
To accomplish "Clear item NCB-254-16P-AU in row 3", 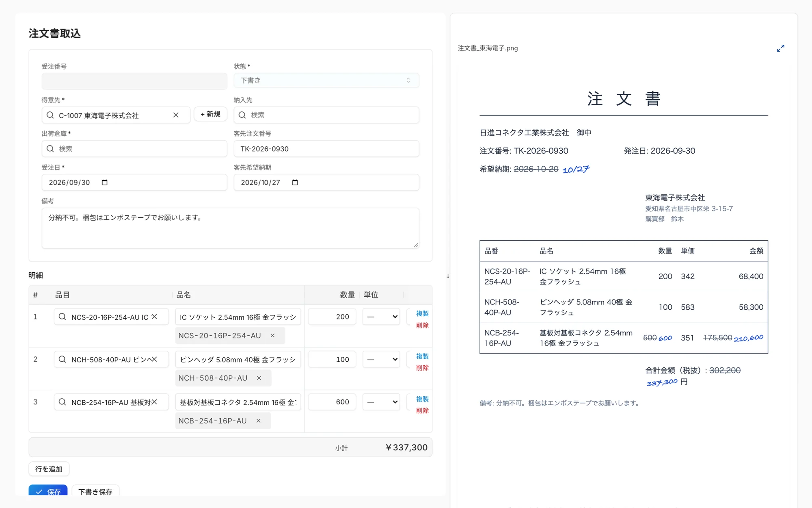I will point(154,402).
